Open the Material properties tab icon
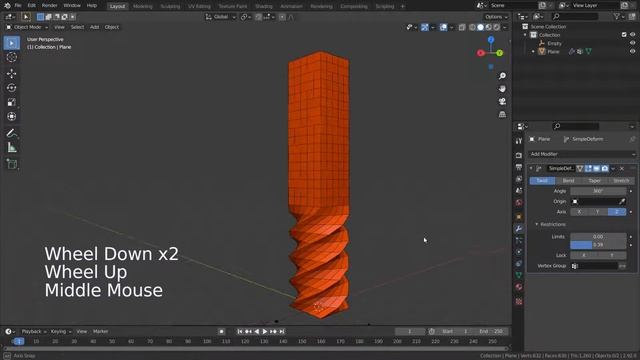This screenshot has width=640, height=360. (x=519, y=287)
